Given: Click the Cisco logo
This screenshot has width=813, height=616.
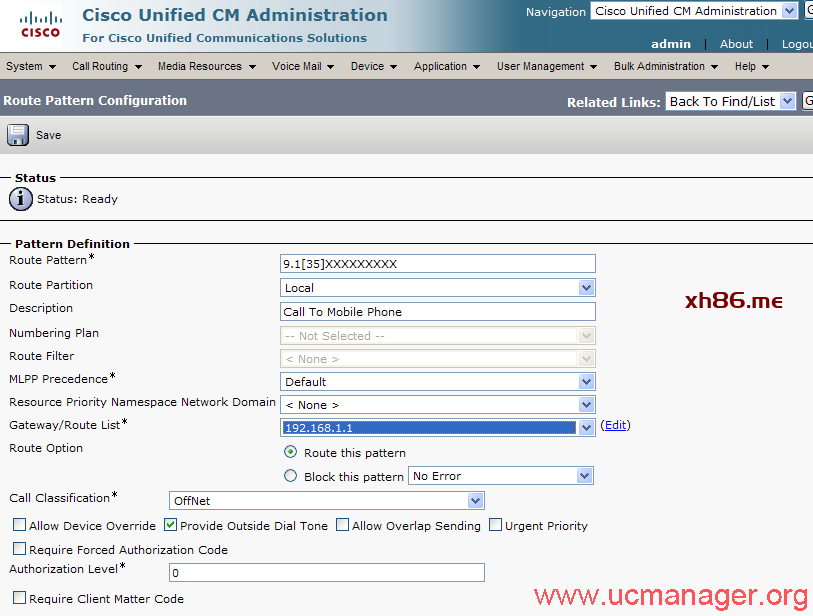Looking at the screenshot, I should click(x=40, y=25).
